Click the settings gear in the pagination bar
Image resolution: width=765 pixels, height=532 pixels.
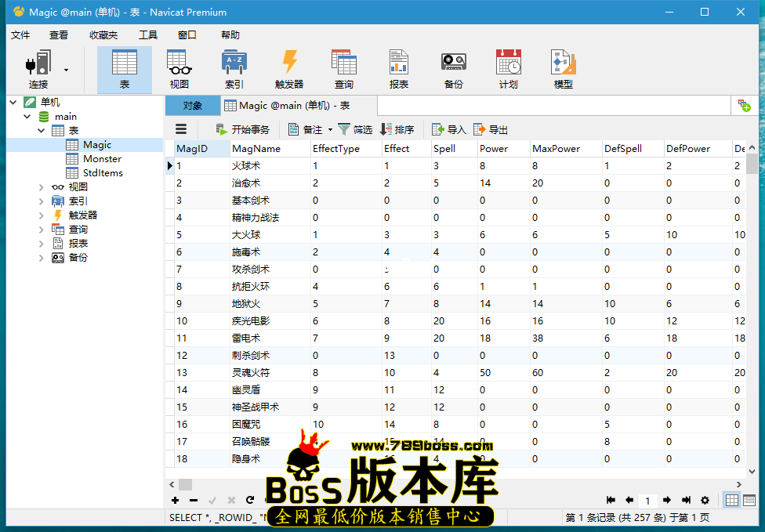[705, 500]
